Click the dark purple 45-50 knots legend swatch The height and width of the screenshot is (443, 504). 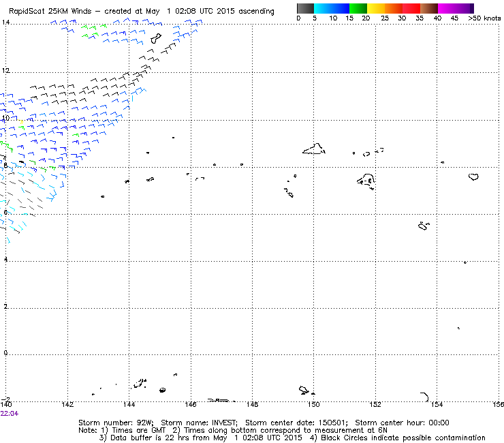pyautogui.click(x=464, y=8)
